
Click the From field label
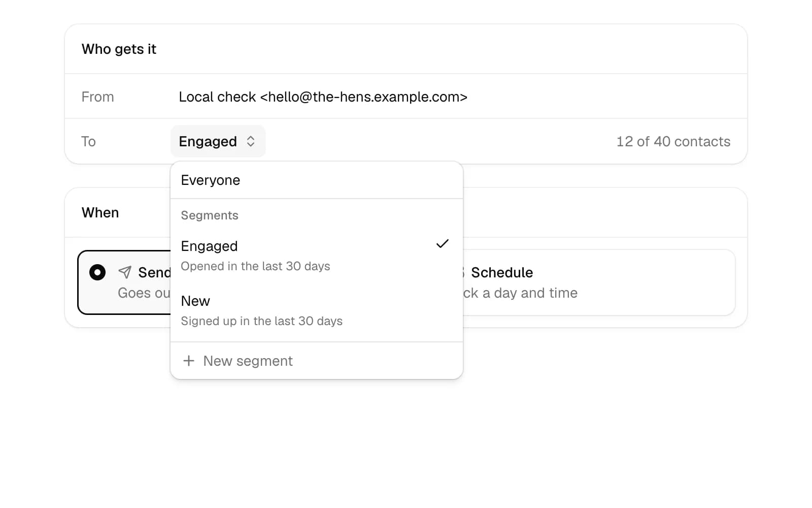pyautogui.click(x=97, y=97)
